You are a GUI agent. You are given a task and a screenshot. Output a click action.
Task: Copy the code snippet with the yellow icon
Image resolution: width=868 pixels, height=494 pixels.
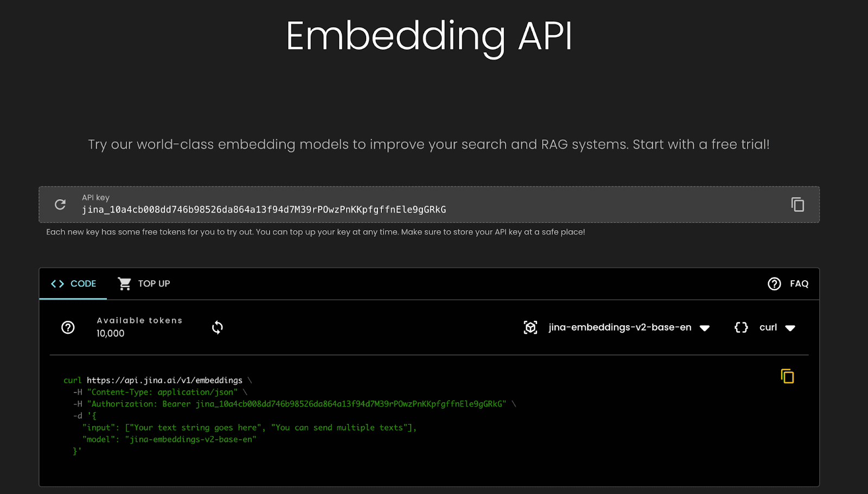787,376
